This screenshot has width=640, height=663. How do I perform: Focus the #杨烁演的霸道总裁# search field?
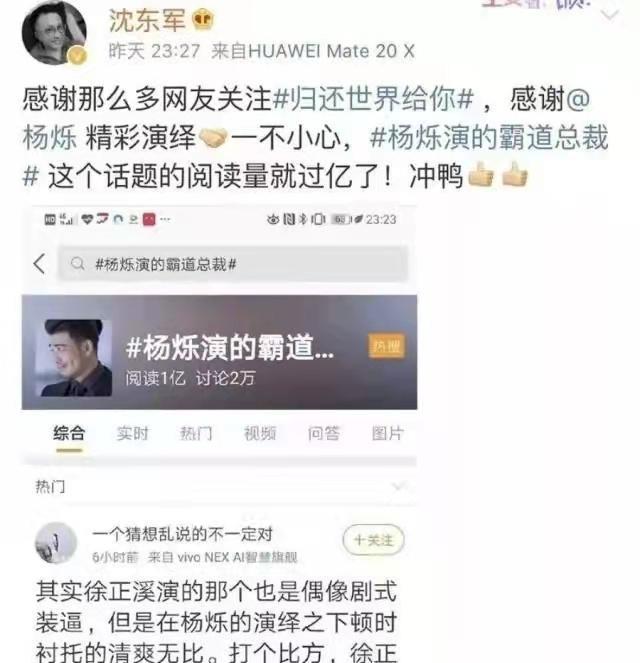[233, 264]
